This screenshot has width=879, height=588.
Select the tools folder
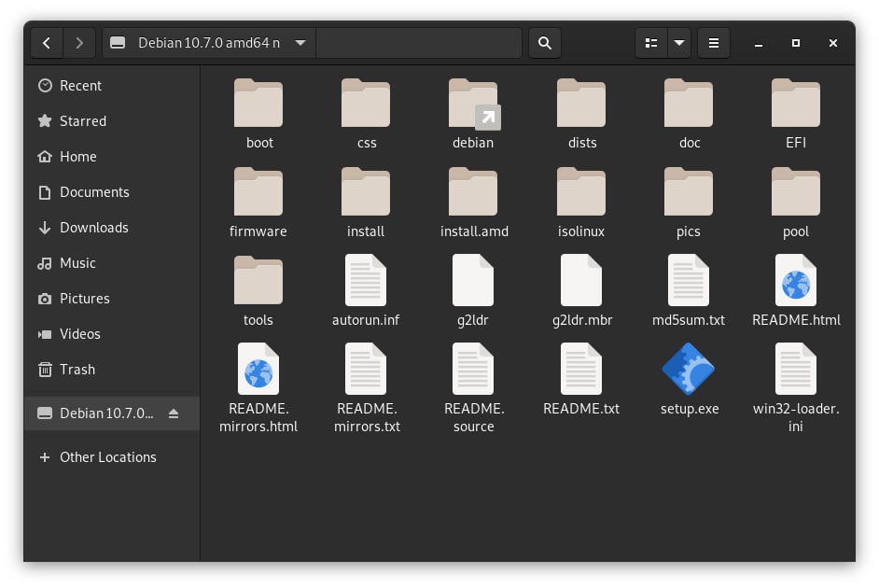pyautogui.click(x=258, y=291)
